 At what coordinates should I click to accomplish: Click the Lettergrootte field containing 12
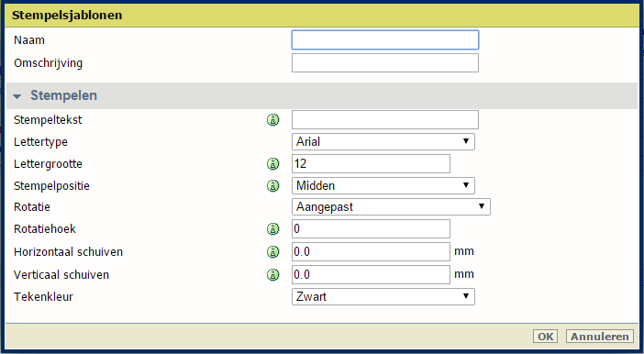371,164
